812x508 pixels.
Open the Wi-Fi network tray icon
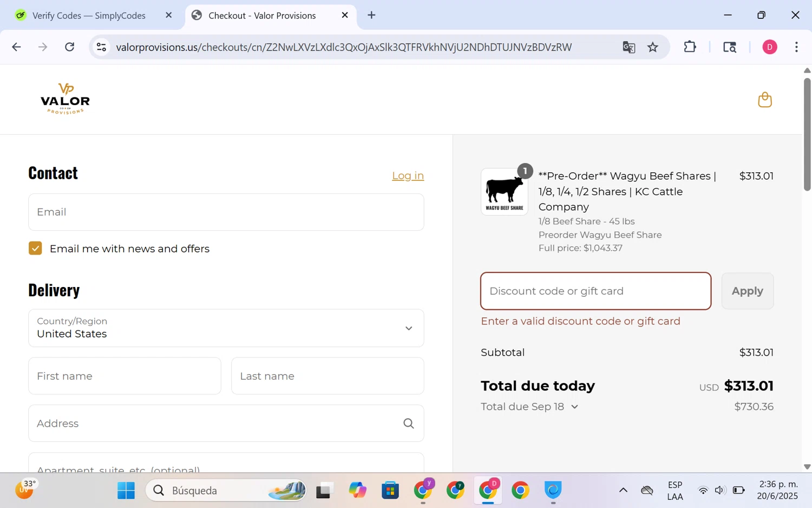point(703,491)
